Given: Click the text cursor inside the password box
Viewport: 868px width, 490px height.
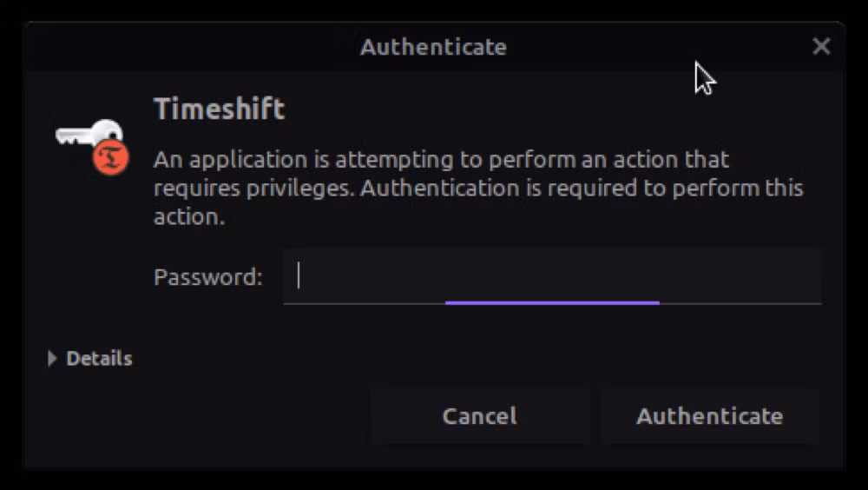Looking at the screenshot, I should (x=299, y=275).
